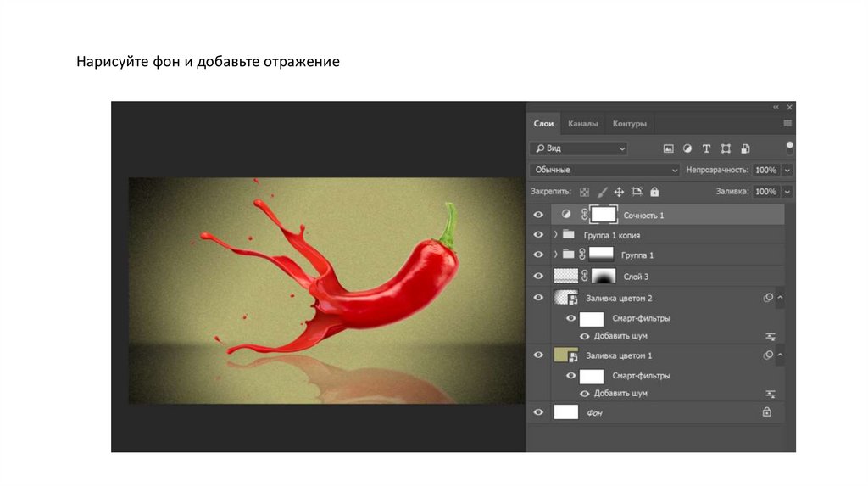Switch to the Контуры tab
Image resolution: width=868 pixels, height=487 pixels.
[x=630, y=124]
